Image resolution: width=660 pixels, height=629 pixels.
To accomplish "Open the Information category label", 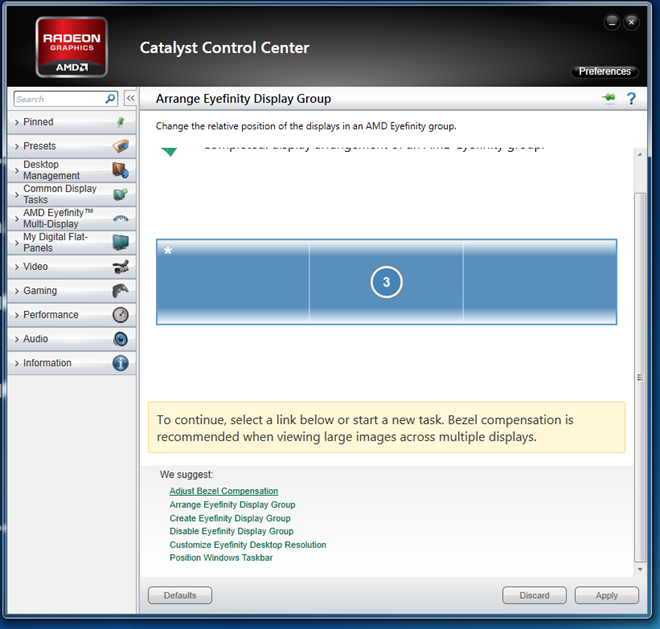I will 47,363.
